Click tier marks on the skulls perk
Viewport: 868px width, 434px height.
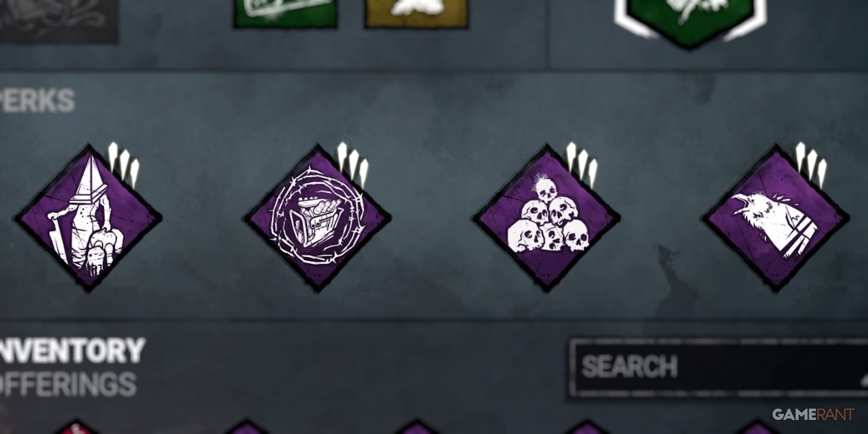pyautogui.click(x=582, y=166)
